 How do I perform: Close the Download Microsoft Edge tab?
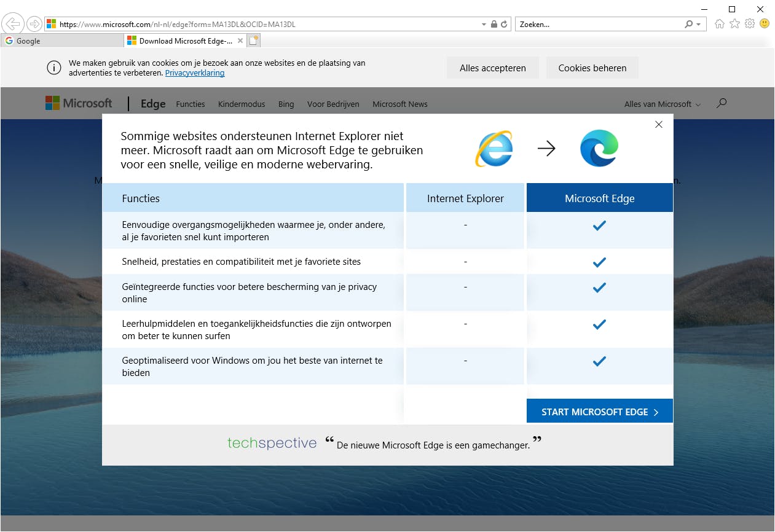point(240,41)
